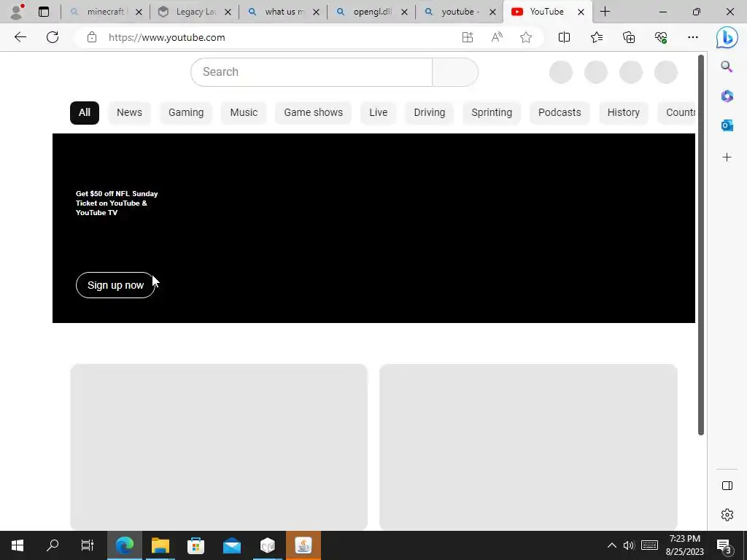This screenshot has width=747, height=560.
Task: Select the Podcasts filter chip
Action: tap(560, 113)
